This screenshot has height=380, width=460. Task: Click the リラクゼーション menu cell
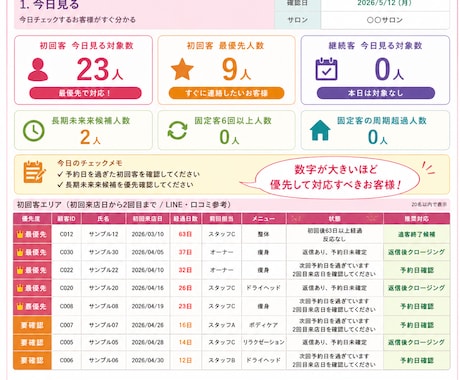(x=263, y=342)
